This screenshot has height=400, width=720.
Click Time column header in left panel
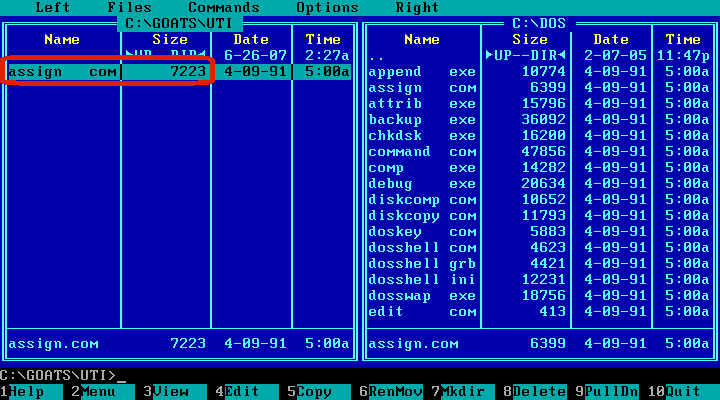[x=323, y=39]
